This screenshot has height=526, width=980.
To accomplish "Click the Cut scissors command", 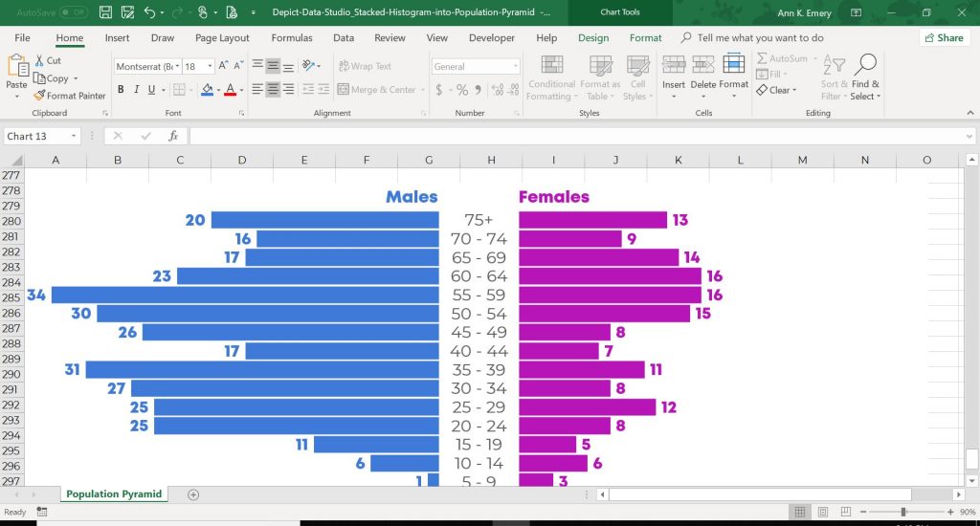I will point(48,60).
